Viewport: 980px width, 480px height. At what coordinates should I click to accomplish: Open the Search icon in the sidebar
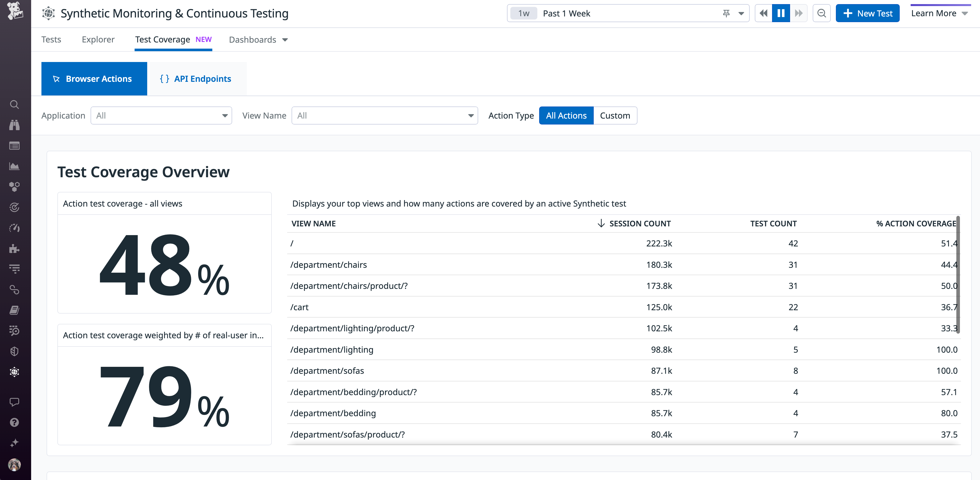pos(14,105)
